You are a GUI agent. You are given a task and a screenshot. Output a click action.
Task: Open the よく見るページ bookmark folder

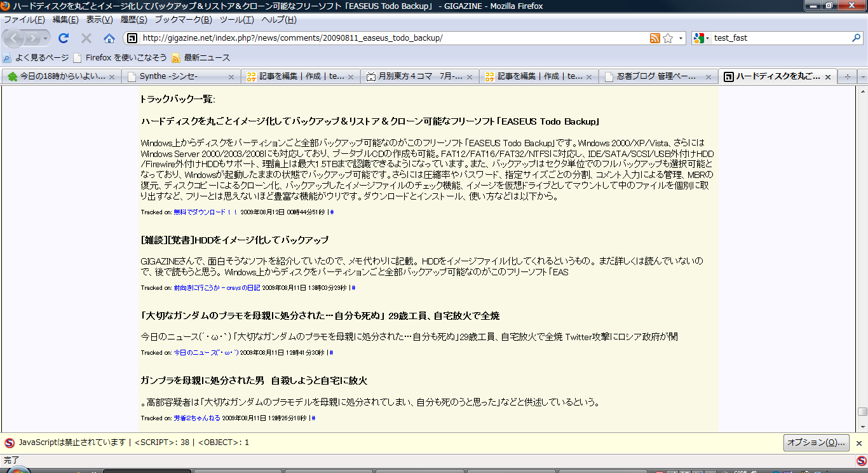[36, 58]
